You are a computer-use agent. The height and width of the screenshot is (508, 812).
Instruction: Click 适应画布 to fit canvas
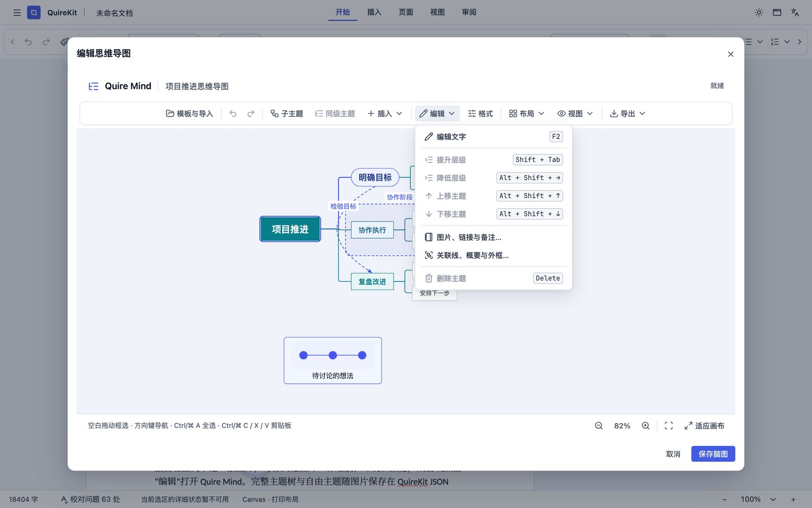click(704, 426)
